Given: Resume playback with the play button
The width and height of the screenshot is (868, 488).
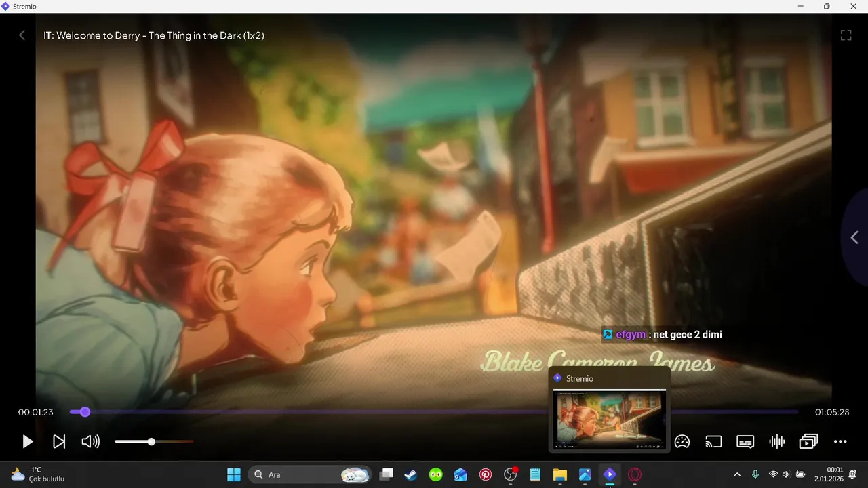Looking at the screenshot, I should 27,442.
